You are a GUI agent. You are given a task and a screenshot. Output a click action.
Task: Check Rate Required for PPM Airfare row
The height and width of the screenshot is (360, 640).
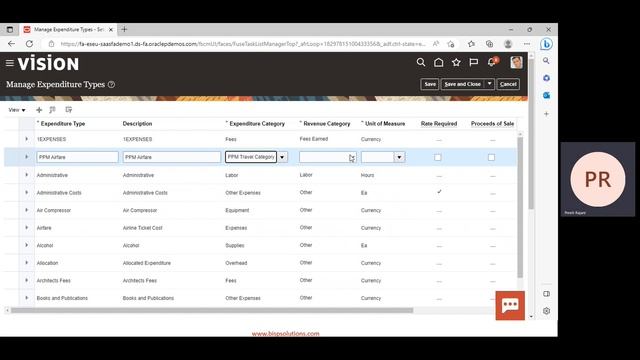coord(438,157)
